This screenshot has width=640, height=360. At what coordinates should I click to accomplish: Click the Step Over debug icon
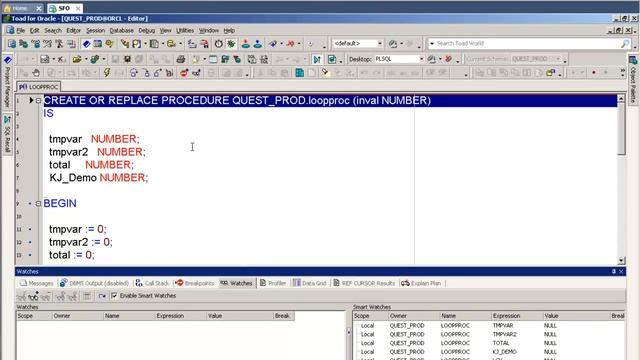click(x=134, y=73)
